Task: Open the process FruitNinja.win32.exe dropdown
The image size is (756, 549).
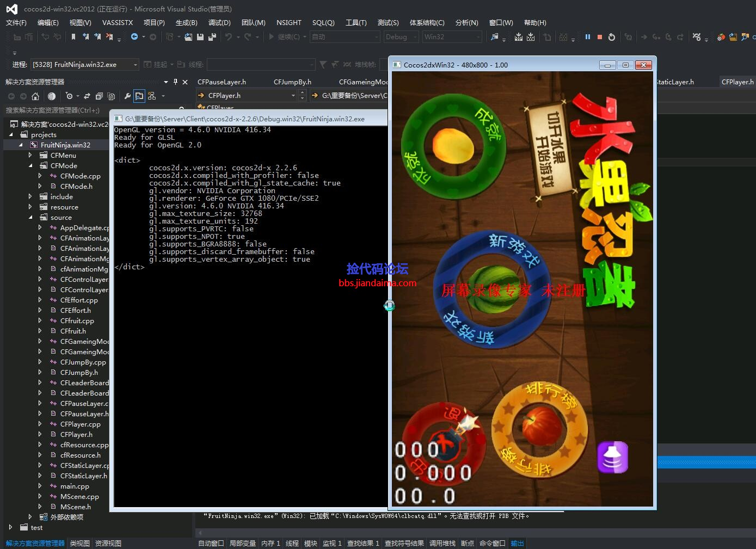Action: pos(136,65)
